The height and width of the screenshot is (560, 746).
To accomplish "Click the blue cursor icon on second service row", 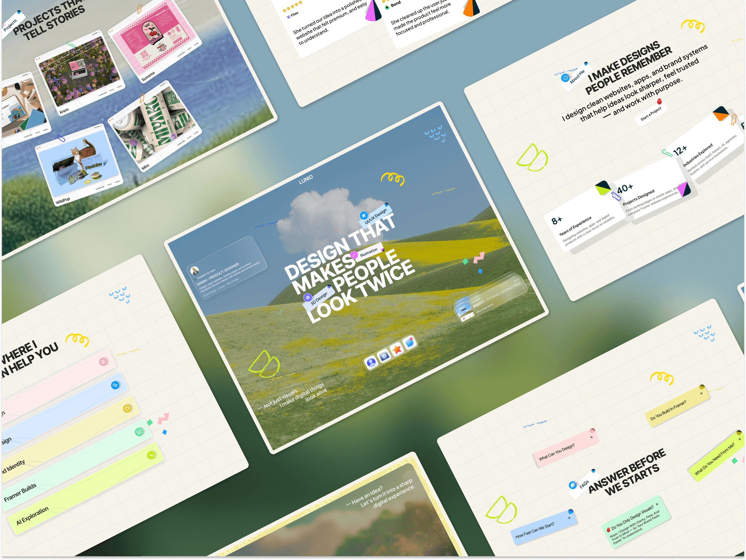I will coord(115,385).
